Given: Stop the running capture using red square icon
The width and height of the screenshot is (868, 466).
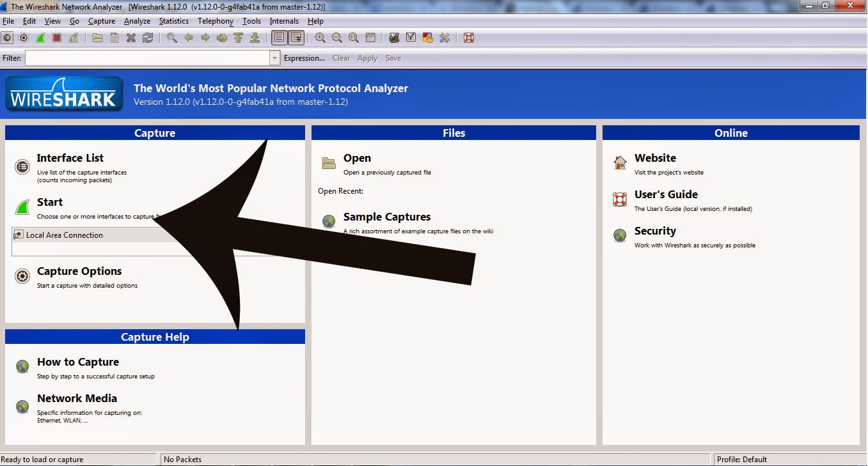Looking at the screenshot, I should pyautogui.click(x=57, y=38).
